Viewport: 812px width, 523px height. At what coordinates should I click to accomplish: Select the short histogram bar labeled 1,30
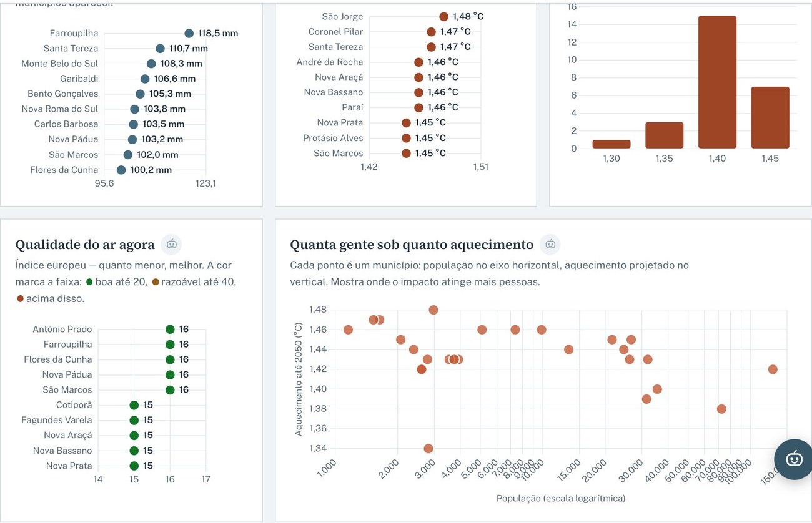point(611,144)
